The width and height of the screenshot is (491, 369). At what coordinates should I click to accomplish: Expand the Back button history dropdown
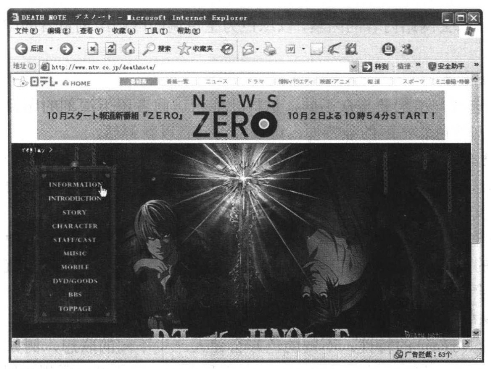pyautogui.click(x=51, y=49)
